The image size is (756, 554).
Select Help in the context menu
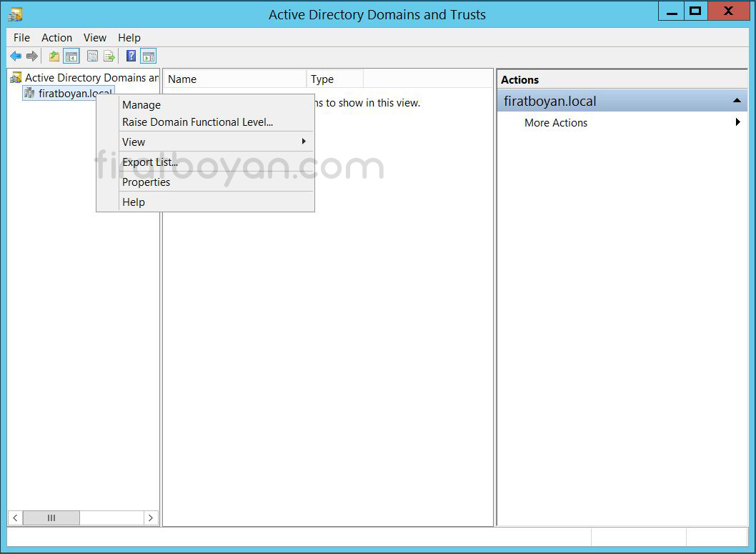pyautogui.click(x=205, y=202)
